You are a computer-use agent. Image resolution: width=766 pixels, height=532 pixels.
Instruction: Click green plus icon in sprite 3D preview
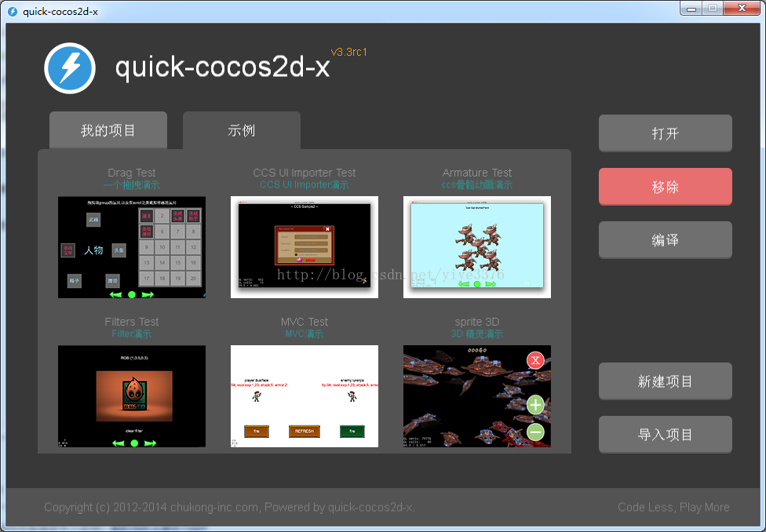pyautogui.click(x=535, y=405)
